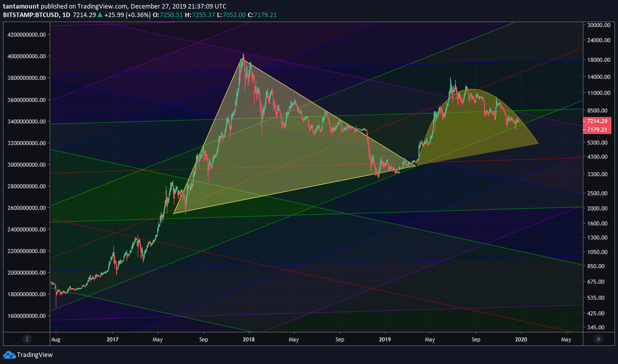Screen dimensions: 618x364
Task: Click the 1800000000.00 left axis label
Action: tap(28, 294)
